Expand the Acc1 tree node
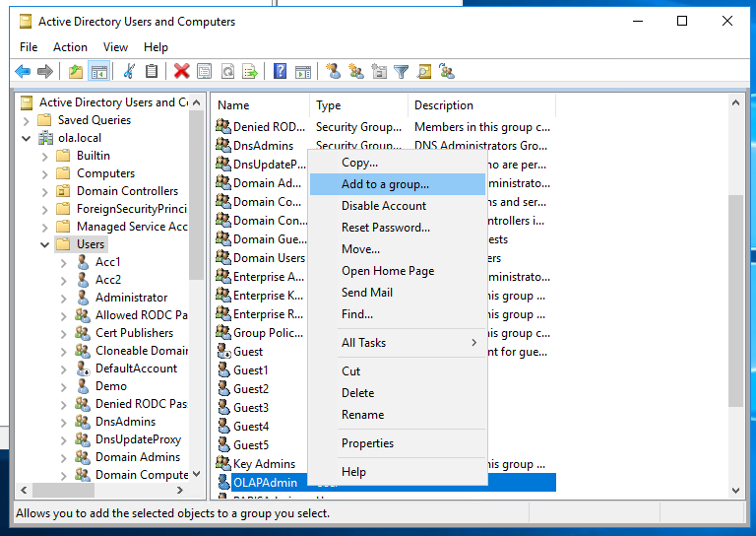The width and height of the screenshot is (756, 536). [64, 263]
